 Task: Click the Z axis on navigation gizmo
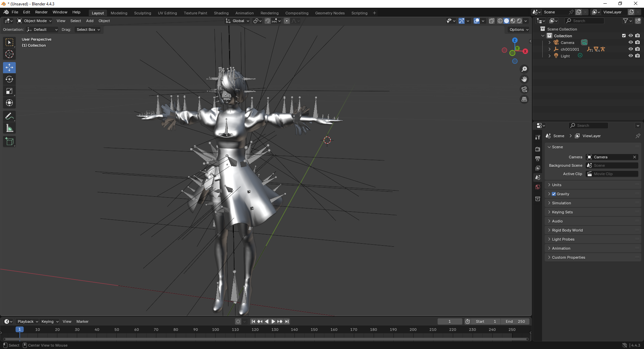515,40
